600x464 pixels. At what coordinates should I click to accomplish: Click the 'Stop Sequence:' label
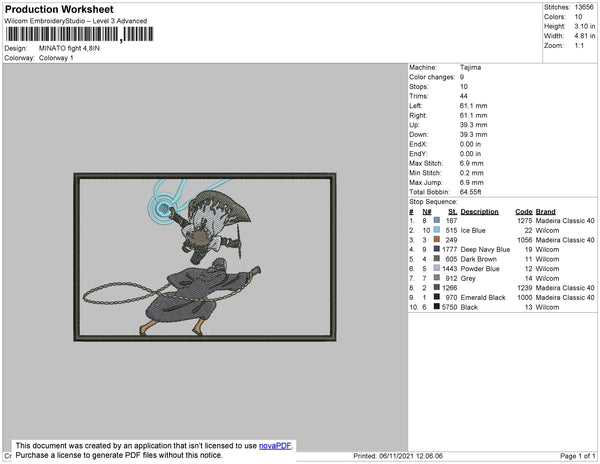click(433, 202)
